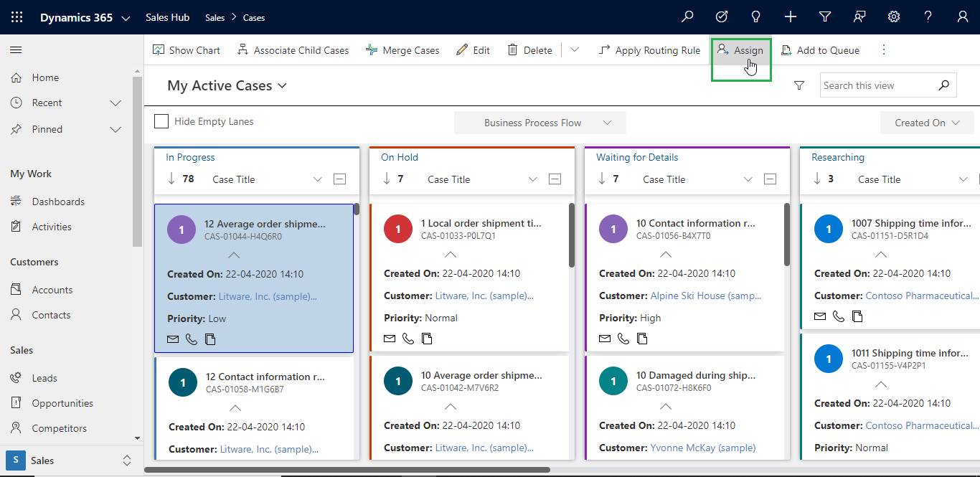
Task: Open Dynamics 365 app dropdown chevron
Action: click(x=126, y=18)
